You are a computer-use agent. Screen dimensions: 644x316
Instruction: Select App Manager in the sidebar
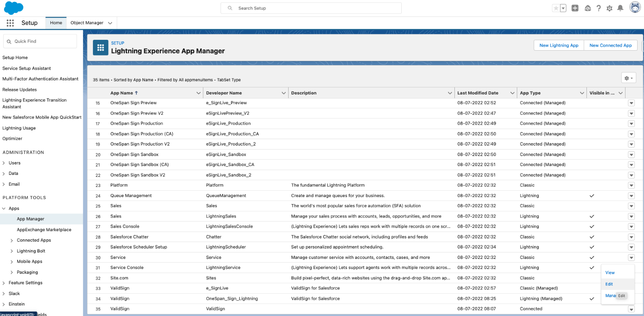(31, 219)
